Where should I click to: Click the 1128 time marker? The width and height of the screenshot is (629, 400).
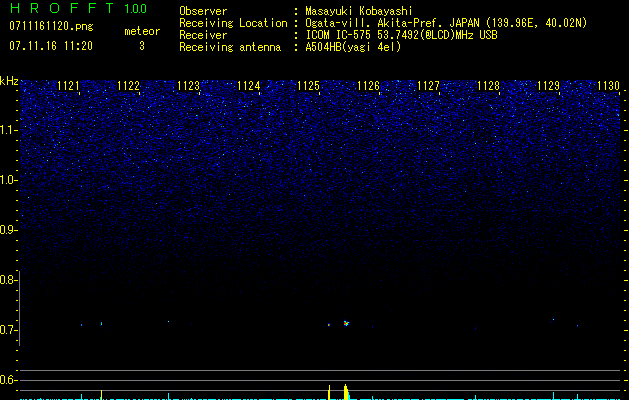coord(488,86)
